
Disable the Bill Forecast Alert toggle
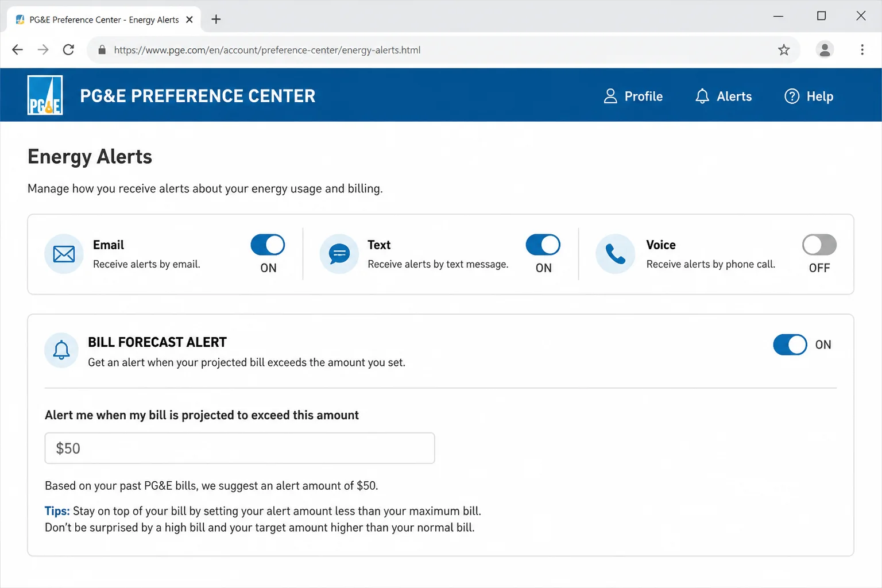790,345
